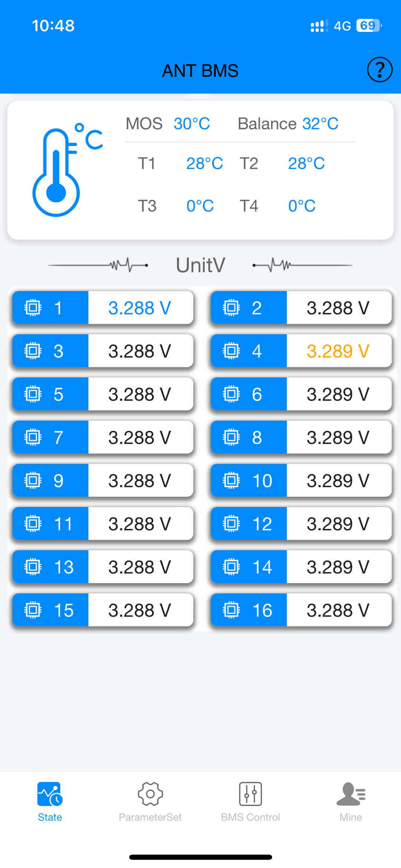Open the ParameterSet tab
This screenshot has width=401, height=868.
pyautogui.click(x=150, y=817)
